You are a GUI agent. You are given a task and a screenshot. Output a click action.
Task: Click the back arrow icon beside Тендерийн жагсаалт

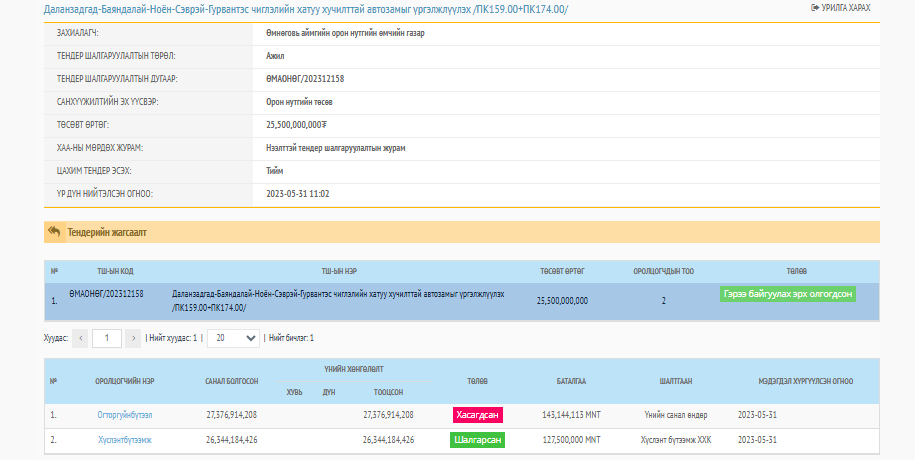tap(55, 232)
